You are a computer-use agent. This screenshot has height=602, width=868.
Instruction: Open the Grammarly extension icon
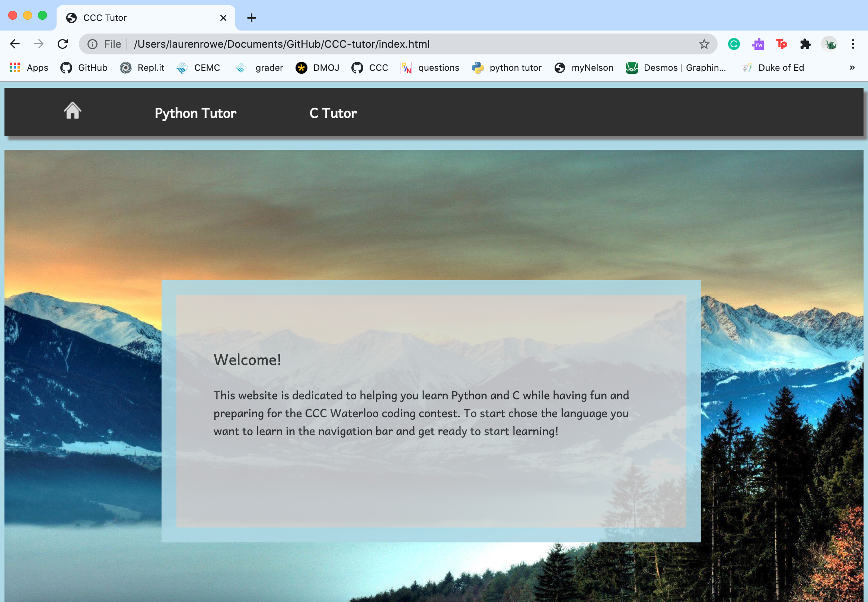[734, 44]
